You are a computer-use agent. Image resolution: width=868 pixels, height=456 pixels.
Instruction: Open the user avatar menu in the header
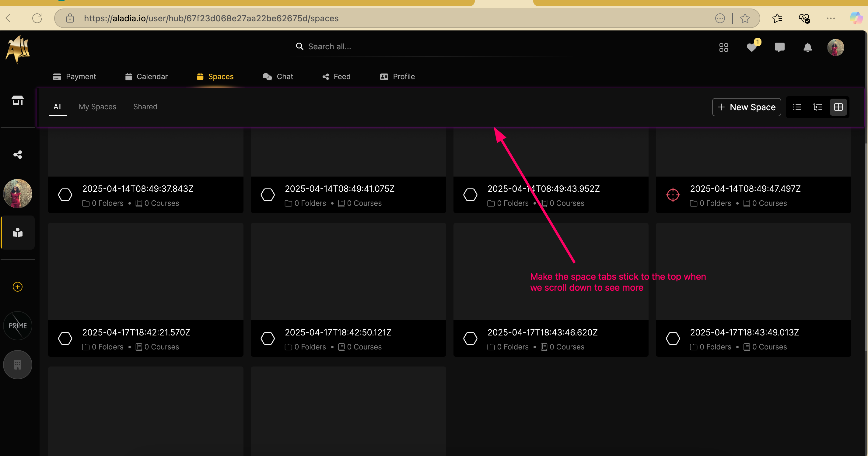point(835,47)
